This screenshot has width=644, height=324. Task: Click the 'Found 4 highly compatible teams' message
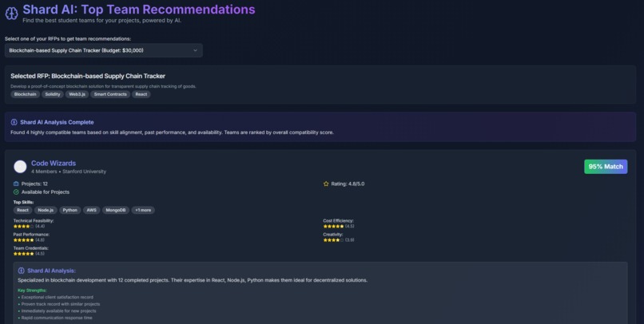click(x=172, y=132)
